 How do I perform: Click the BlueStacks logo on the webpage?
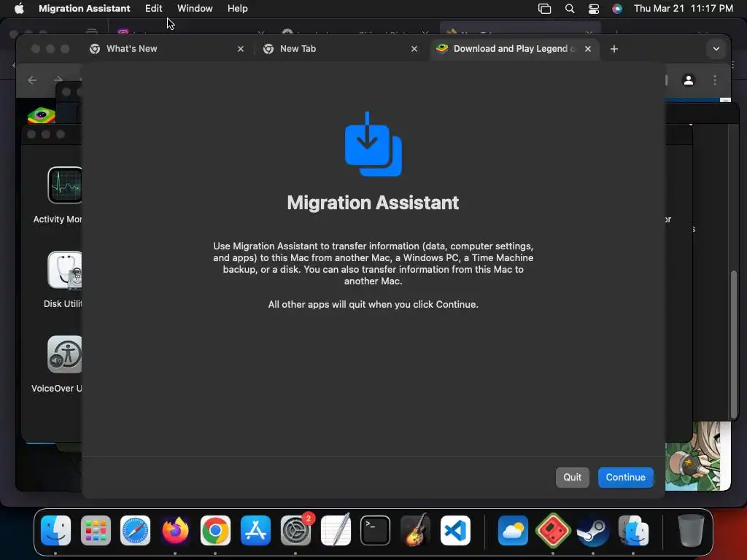coord(42,114)
